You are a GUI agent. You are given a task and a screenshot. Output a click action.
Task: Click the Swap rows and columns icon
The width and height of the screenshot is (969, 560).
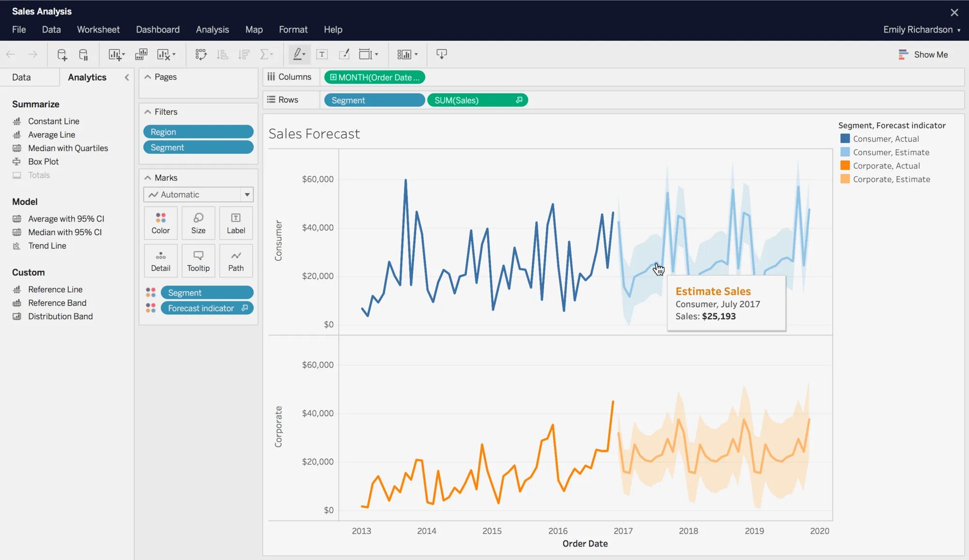click(201, 54)
